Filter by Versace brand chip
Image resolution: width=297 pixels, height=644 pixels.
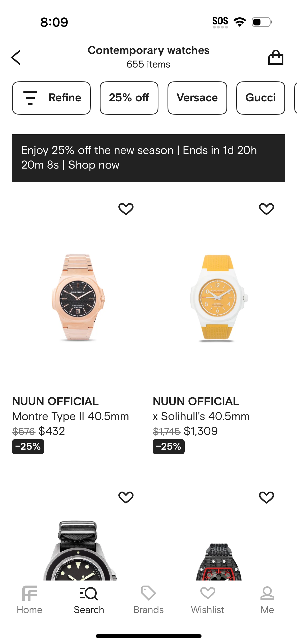pyautogui.click(x=197, y=98)
